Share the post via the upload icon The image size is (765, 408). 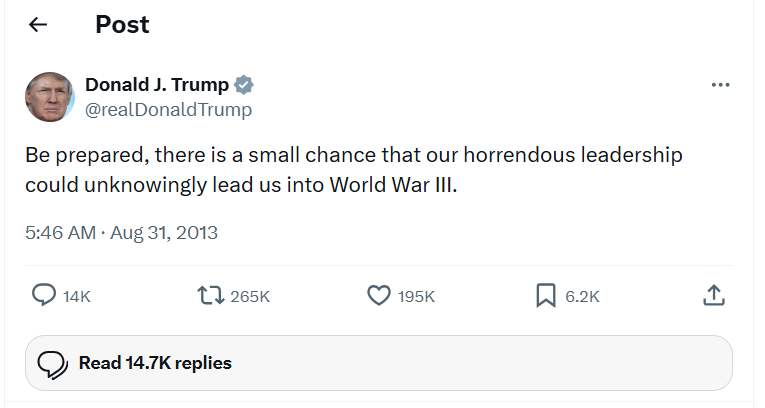click(713, 295)
